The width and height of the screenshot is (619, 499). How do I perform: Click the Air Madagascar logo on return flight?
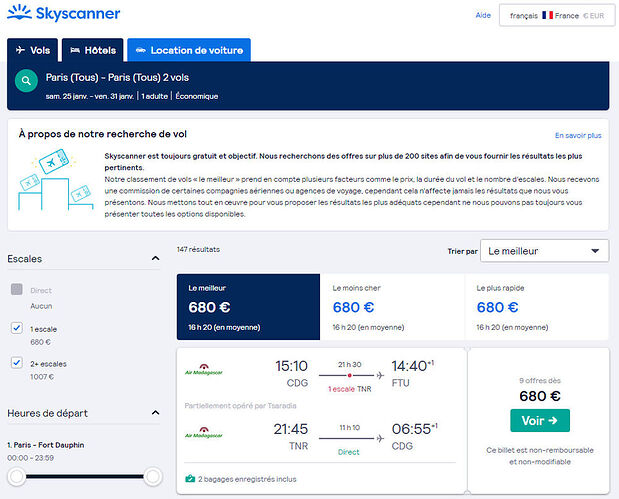pyautogui.click(x=204, y=433)
